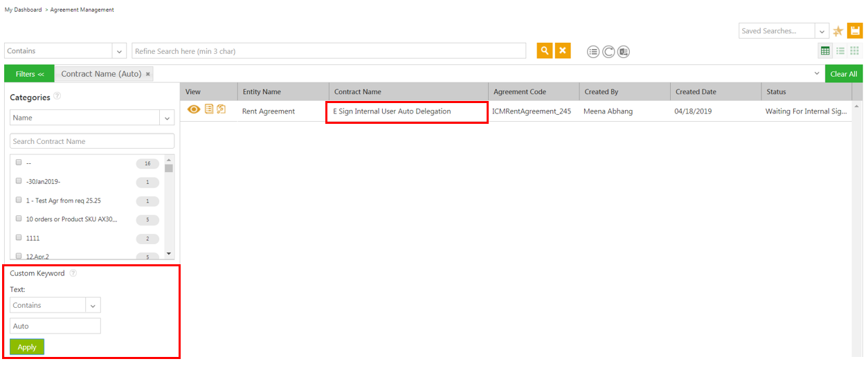The width and height of the screenshot is (868, 386).
Task: Switch to the green grid table view
Action: (x=825, y=50)
